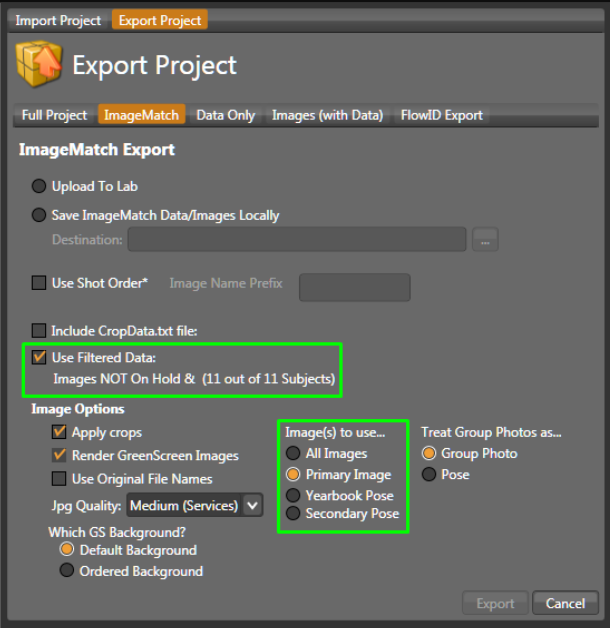The height and width of the screenshot is (628, 610).
Task: Switch to Images (with Data) tab
Action: [327, 115]
